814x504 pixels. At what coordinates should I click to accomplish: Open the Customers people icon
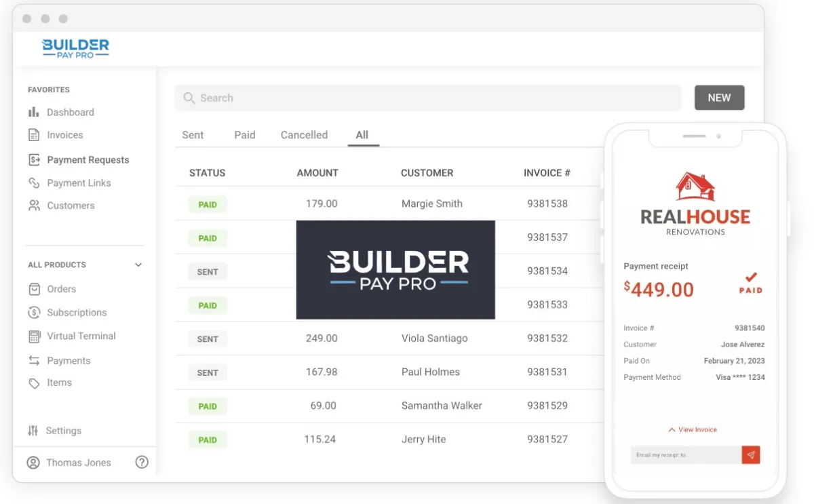point(34,206)
